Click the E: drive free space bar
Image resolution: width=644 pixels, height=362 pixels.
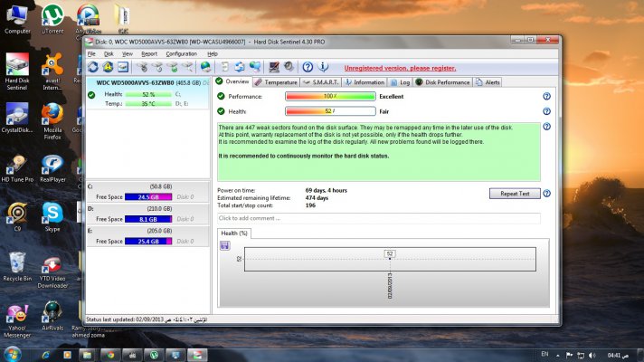click(148, 242)
